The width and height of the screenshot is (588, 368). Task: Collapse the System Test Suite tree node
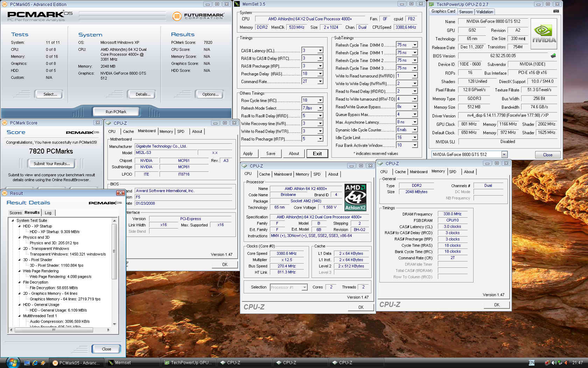click(x=13, y=220)
